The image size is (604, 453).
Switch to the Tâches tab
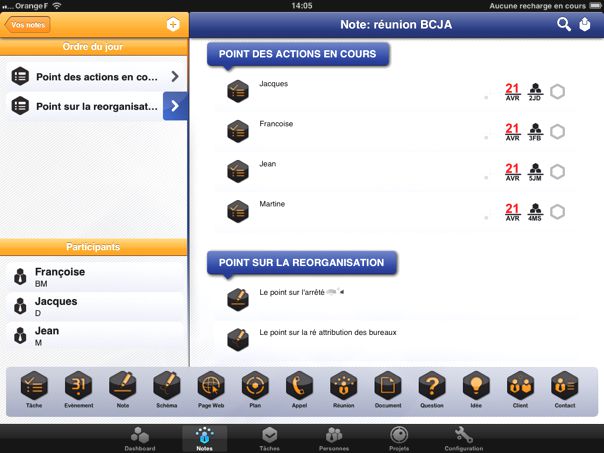coord(269,438)
